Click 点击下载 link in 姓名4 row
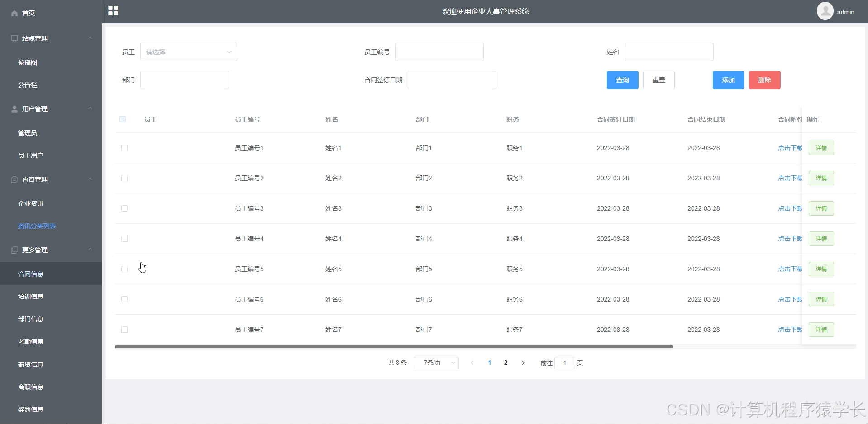 [x=790, y=239]
